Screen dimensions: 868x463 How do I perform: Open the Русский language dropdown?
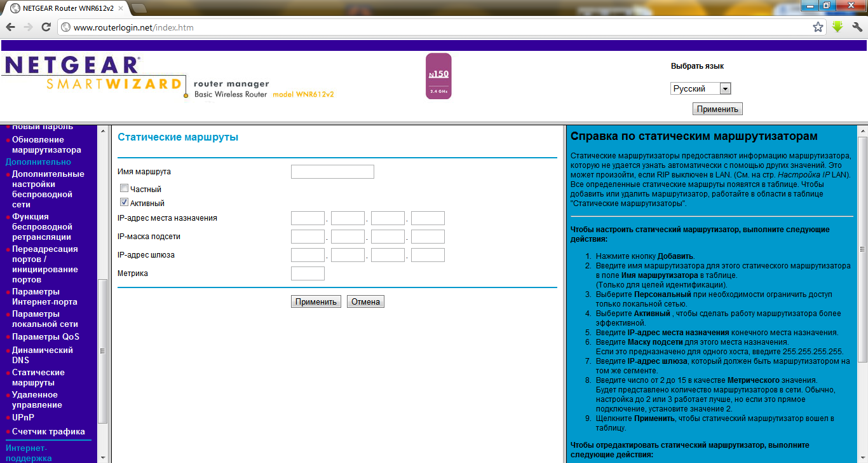701,88
